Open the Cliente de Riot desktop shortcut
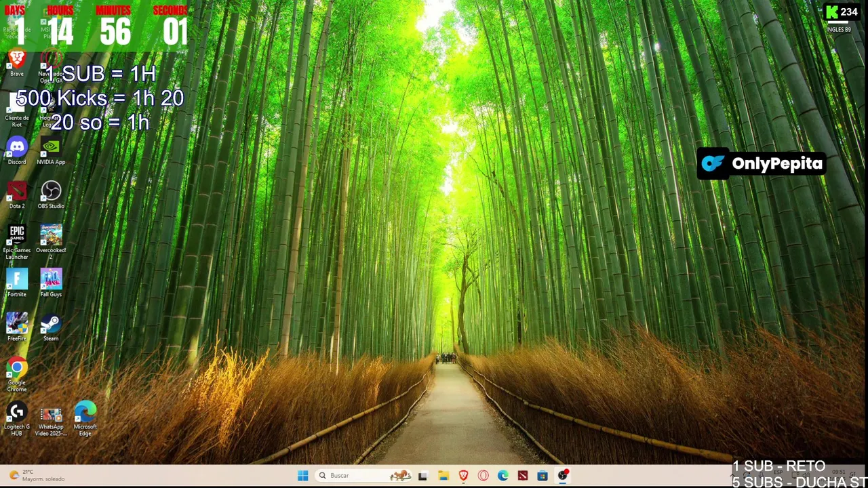The image size is (868, 488). [17, 111]
